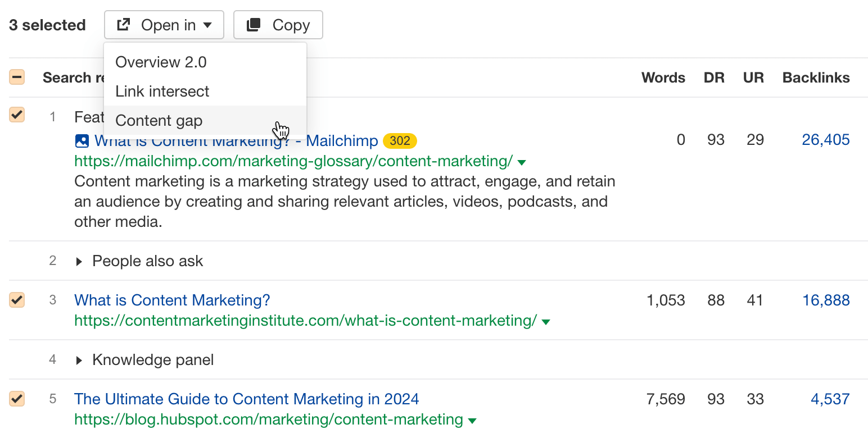Uncheck the featured snippet result checkbox
Screen dimensions: 868x438
click(16, 115)
